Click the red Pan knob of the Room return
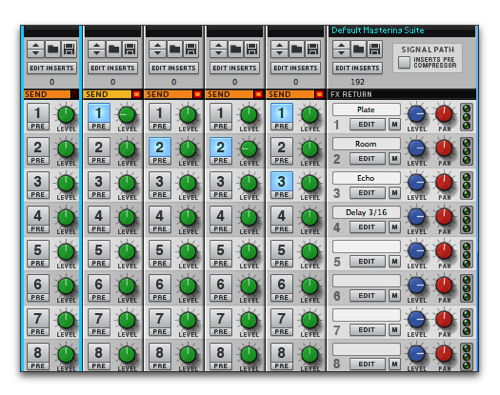 pos(444,149)
